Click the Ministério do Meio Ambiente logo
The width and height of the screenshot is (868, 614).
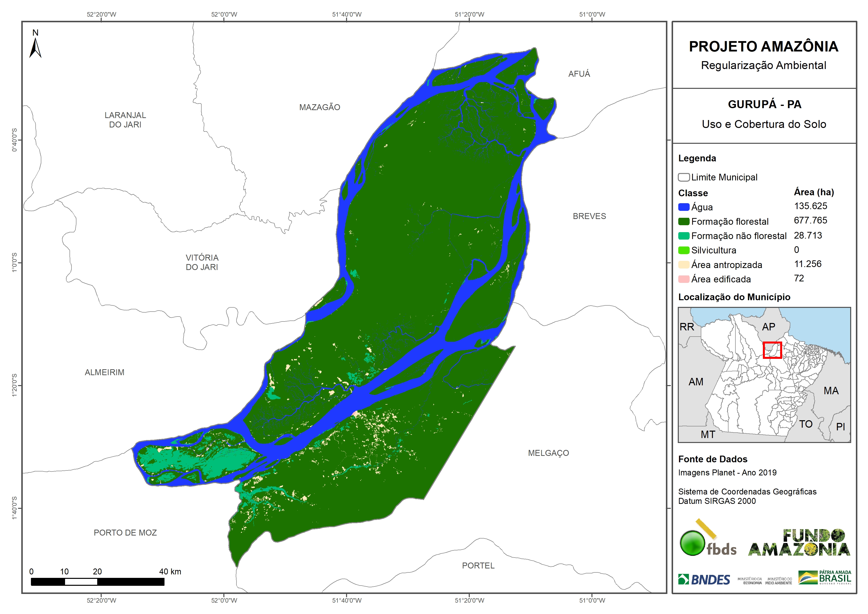778,581
